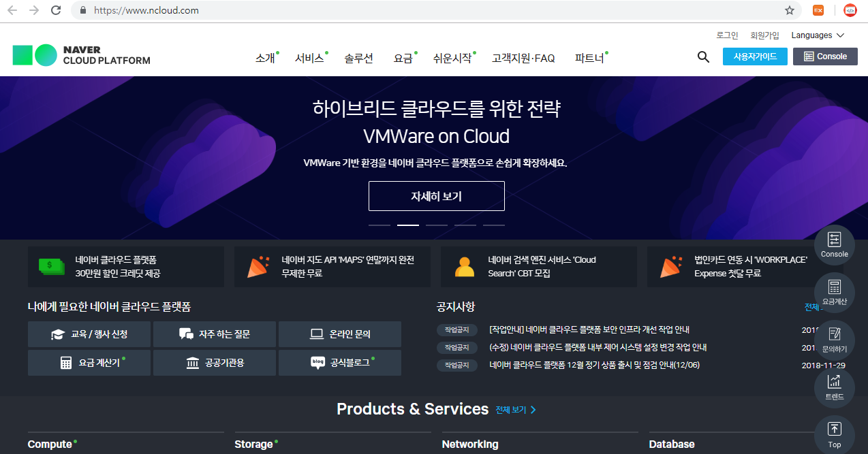
Task: Open floating Console sidebar icon
Action: coord(835,245)
